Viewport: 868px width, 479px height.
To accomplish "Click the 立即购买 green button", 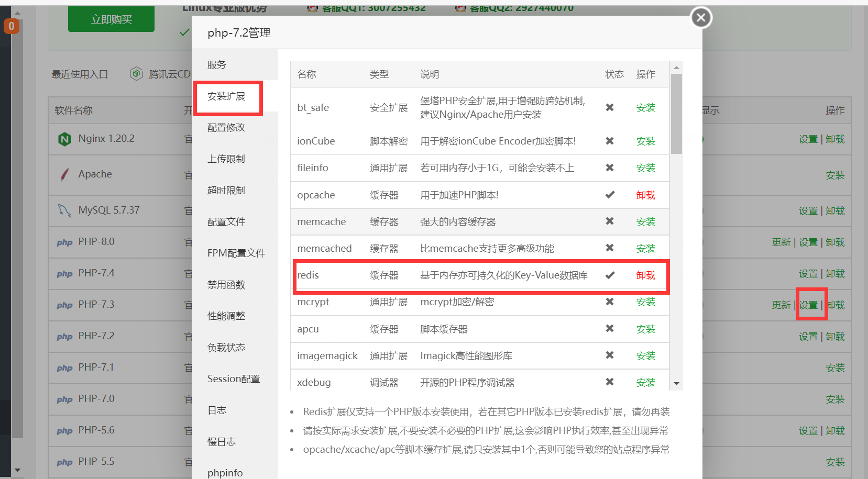I will pos(111,18).
